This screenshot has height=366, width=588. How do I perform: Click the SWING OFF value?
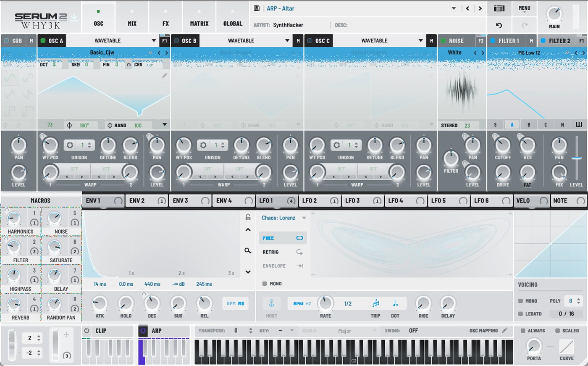tap(413, 331)
